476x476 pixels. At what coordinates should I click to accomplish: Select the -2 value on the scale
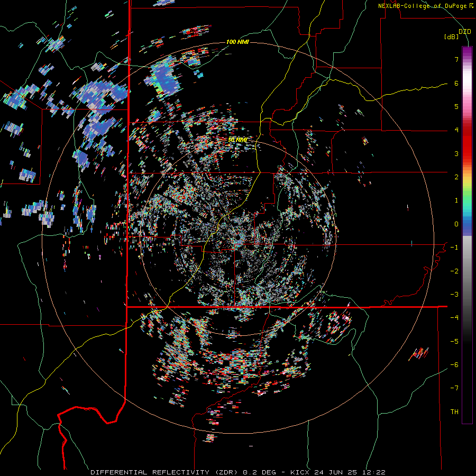click(454, 271)
